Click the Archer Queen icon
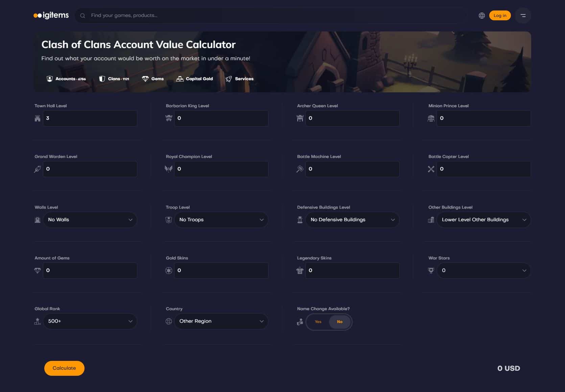The height and width of the screenshot is (392, 565). coord(300,118)
